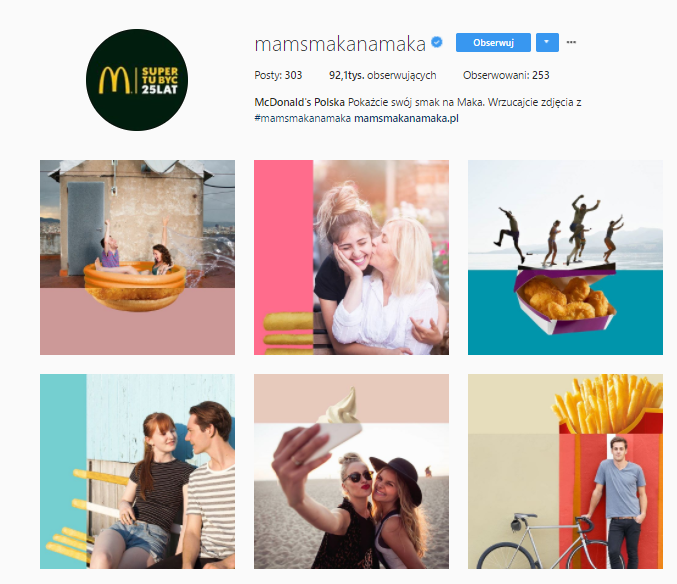677x584 pixels.
Task: Open the #mamsmakanamaka hashtag link
Action: coord(303,118)
